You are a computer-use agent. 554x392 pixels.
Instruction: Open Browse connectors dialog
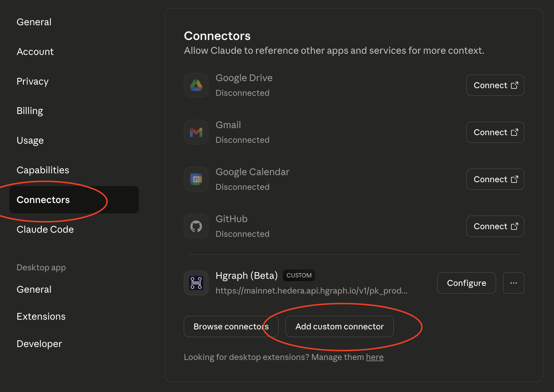(231, 326)
